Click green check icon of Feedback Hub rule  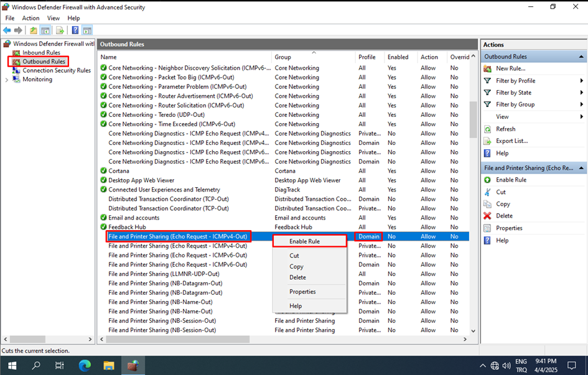103,227
